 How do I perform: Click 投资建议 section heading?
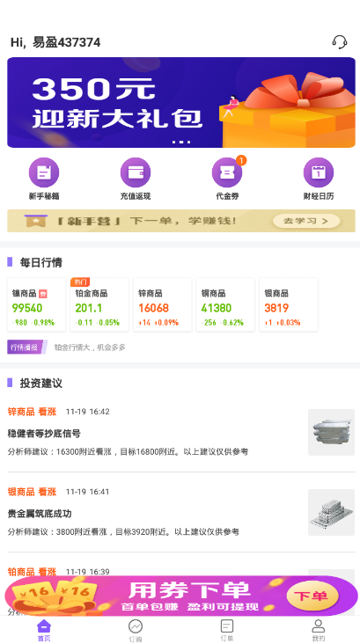click(x=41, y=384)
